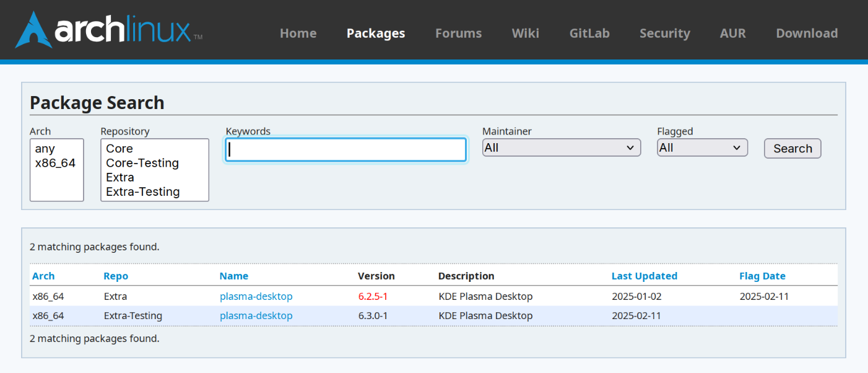Go to the AUR page

pos(733,33)
